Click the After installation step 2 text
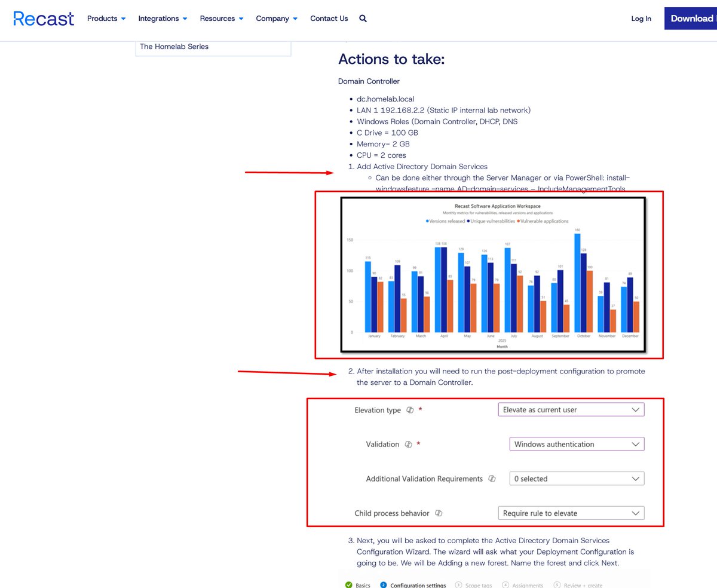Viewport: 717px width, 588px height. tap(501, 377)
